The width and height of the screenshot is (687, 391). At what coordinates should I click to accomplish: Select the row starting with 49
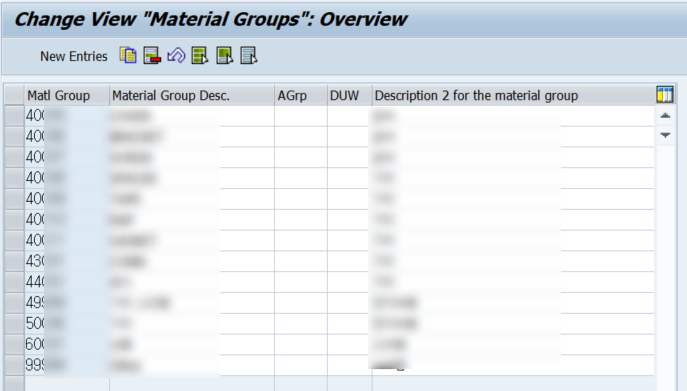pos(14,303)
